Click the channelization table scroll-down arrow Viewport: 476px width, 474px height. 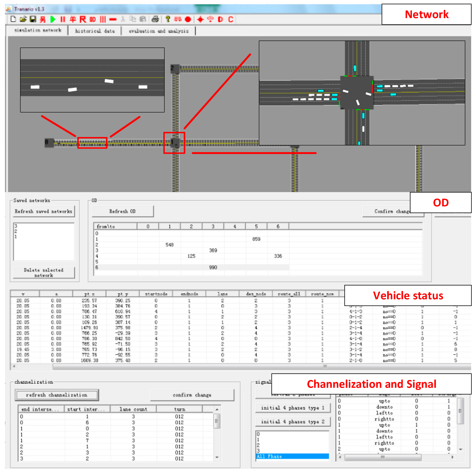(217, 457)
